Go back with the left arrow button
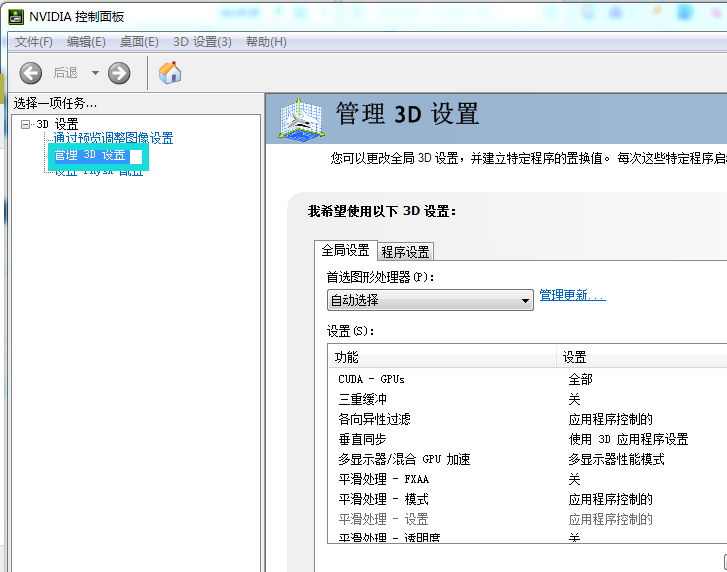 (x=31, y=73)
